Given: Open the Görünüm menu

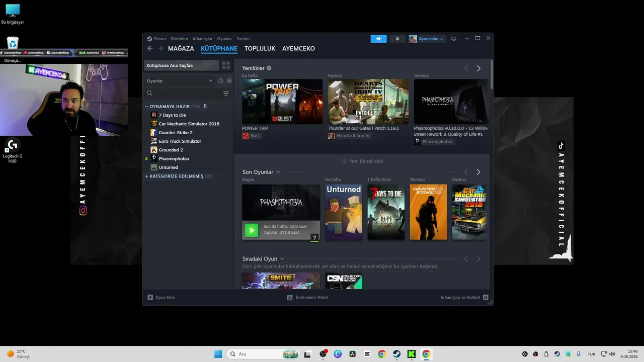Looking at the screenshot, I should [179, 39].
